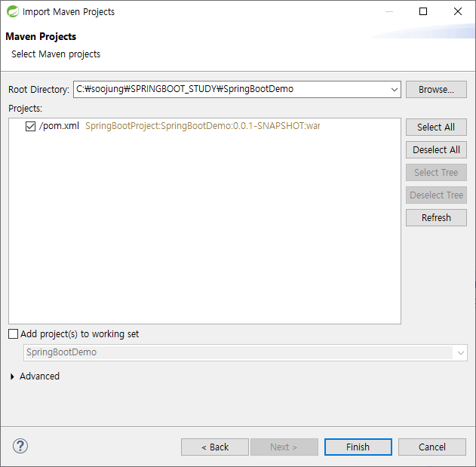Click the Refresh button

click(x=436, y=217)
